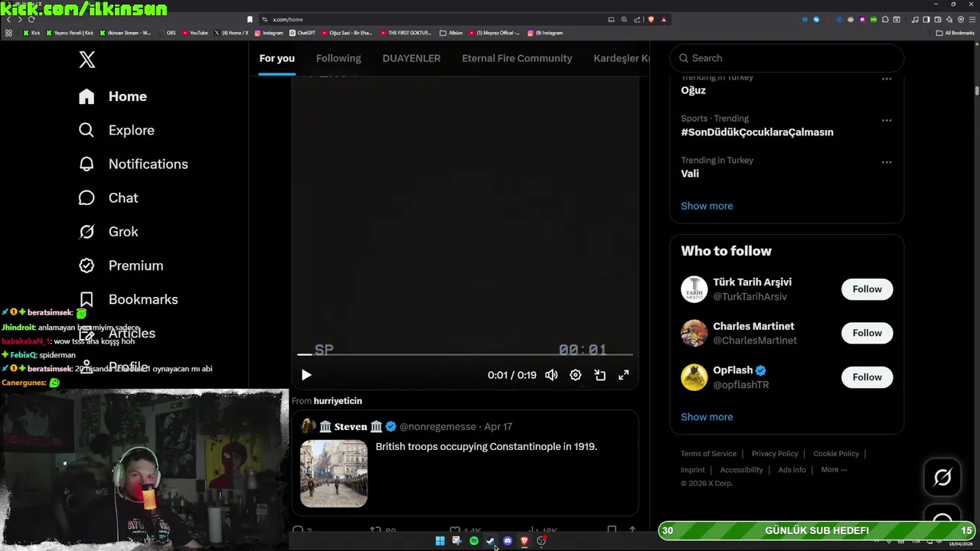Open video settings gear
This screenshot has height=551, width=980.
576,375
